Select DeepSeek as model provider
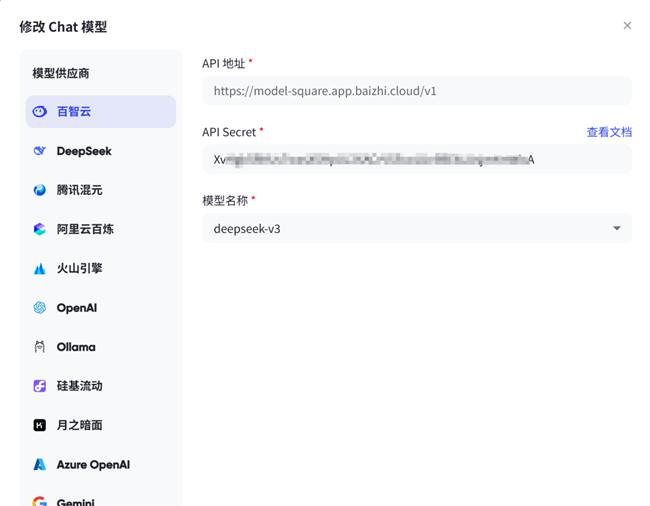Screen dimensions: 650x506 point(101,151)
